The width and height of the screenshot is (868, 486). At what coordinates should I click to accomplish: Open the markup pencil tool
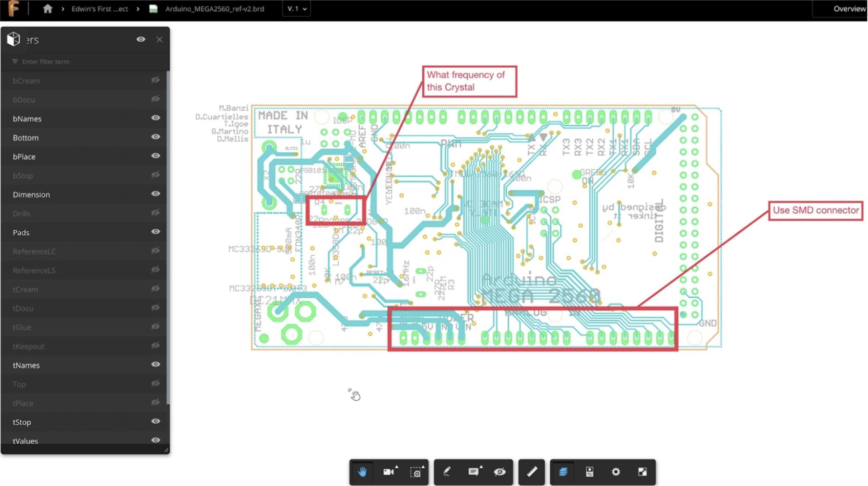point(446,472)
